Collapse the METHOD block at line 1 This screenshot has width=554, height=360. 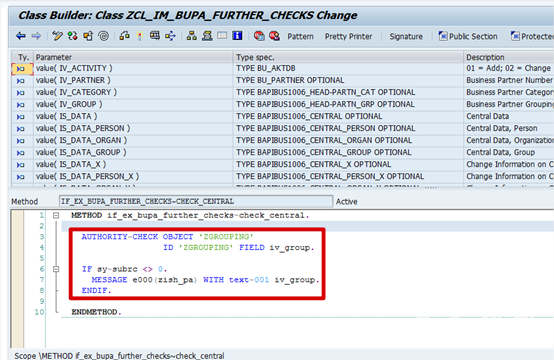click(x=56, y=215)
